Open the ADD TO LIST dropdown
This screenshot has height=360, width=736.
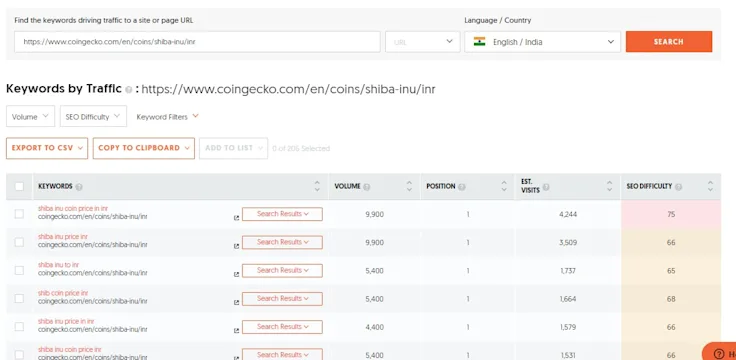tap(233, 148)
